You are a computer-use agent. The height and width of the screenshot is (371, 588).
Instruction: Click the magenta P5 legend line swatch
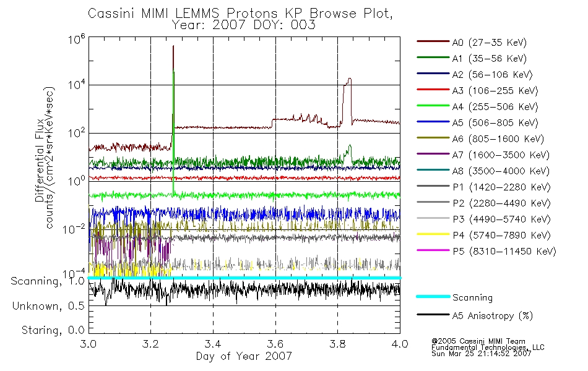tap(433, 250)
